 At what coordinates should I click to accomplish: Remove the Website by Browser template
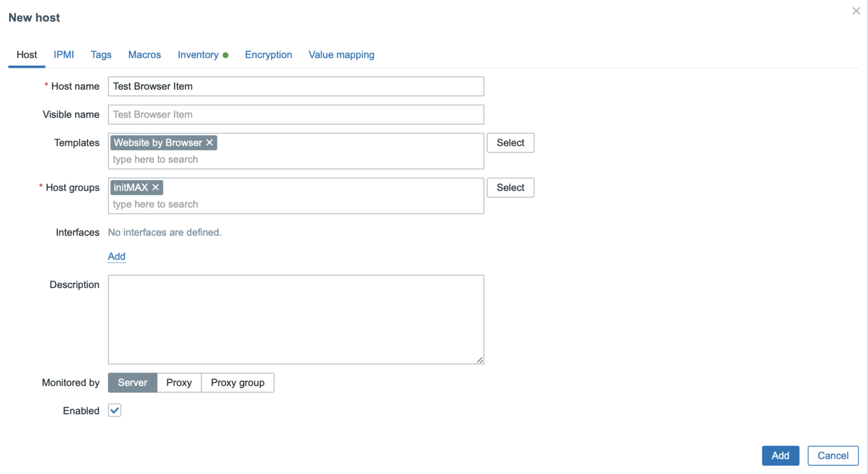click(x=210, y=142)
